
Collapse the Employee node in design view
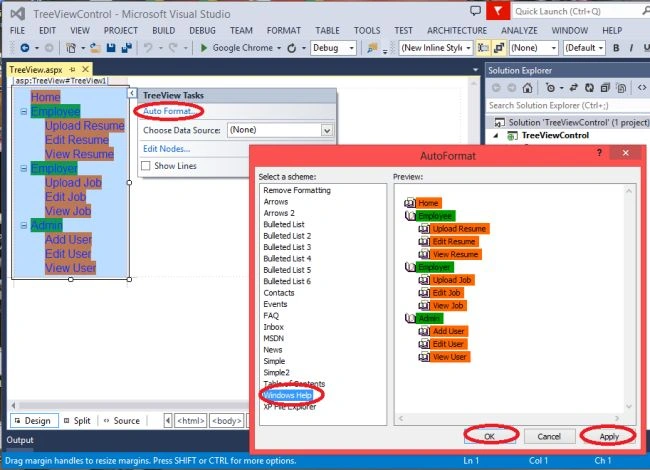coord(24,111)
